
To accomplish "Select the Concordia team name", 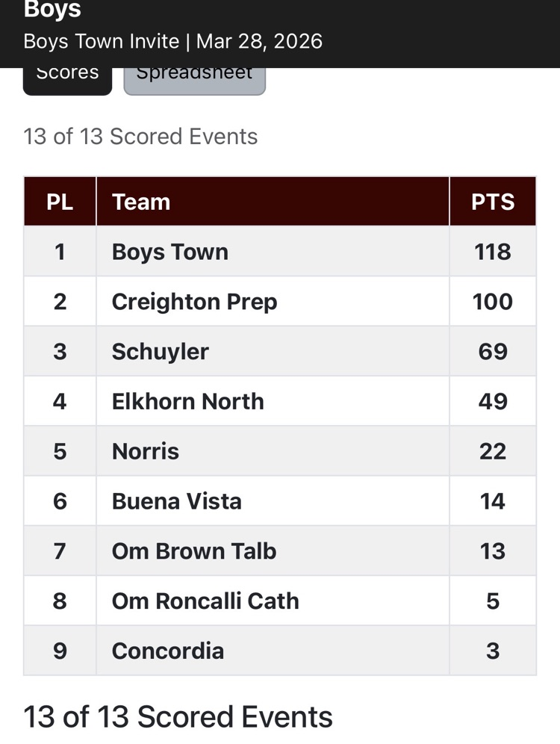I will 168,651.
